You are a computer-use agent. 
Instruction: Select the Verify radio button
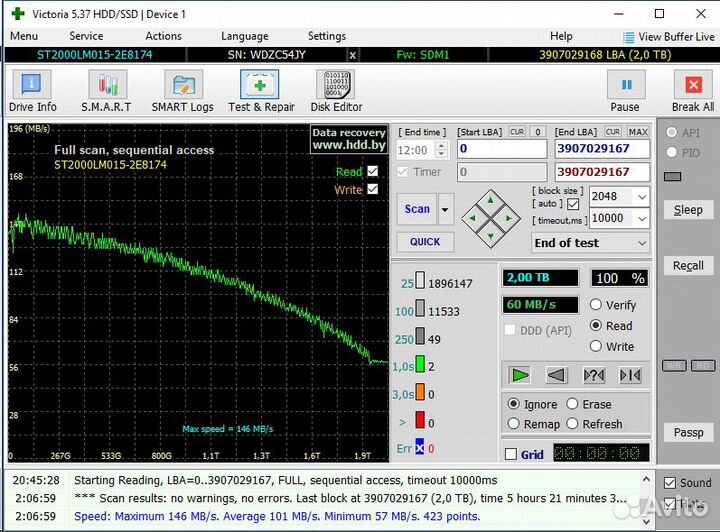pos(597,305)
